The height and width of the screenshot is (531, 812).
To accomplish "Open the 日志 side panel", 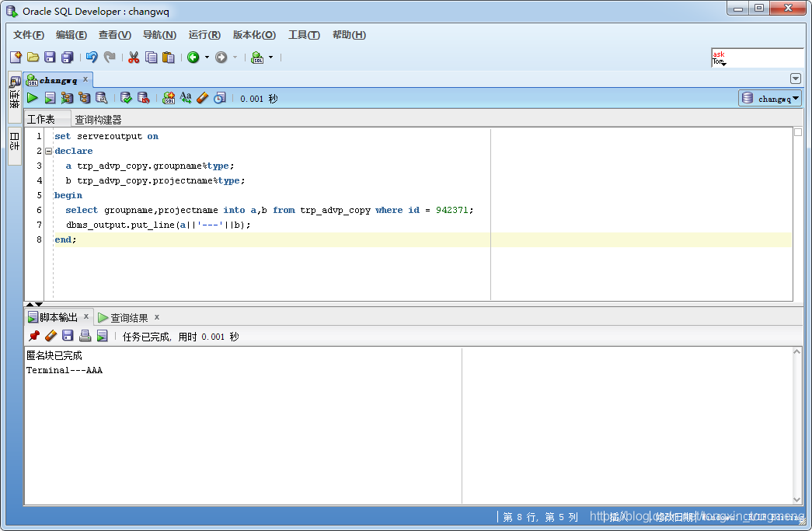I will click(15, 146).
